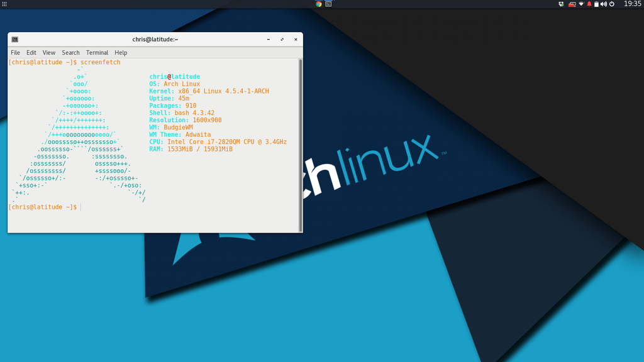Click the "Shell: bash 4.3.42" line

click(182, 113)
